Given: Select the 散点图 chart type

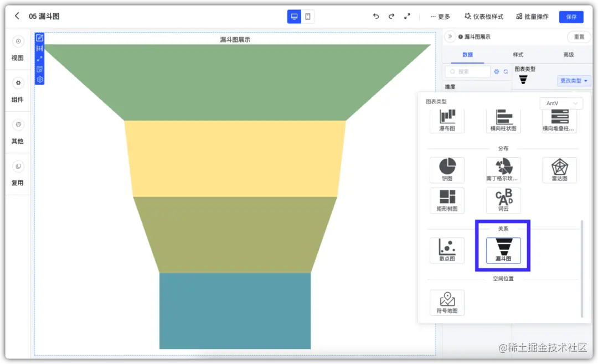Looking at the screenshot, I should click(x=447, y=251).
